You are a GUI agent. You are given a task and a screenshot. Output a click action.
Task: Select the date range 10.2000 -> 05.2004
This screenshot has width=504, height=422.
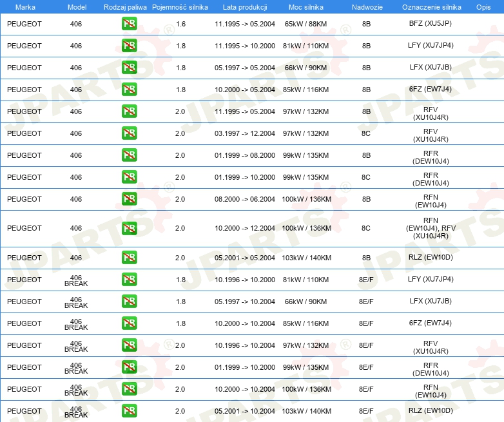coord(245,90)
